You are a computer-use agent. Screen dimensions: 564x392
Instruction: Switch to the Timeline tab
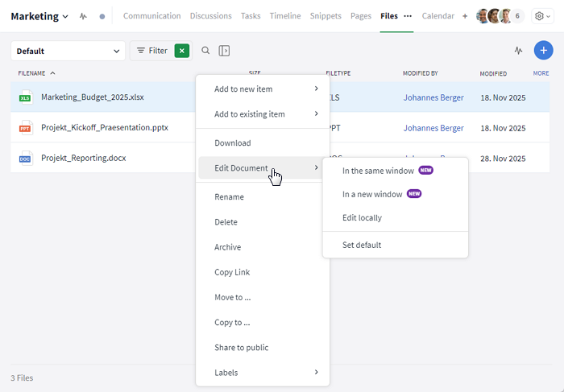click(285, 16)
